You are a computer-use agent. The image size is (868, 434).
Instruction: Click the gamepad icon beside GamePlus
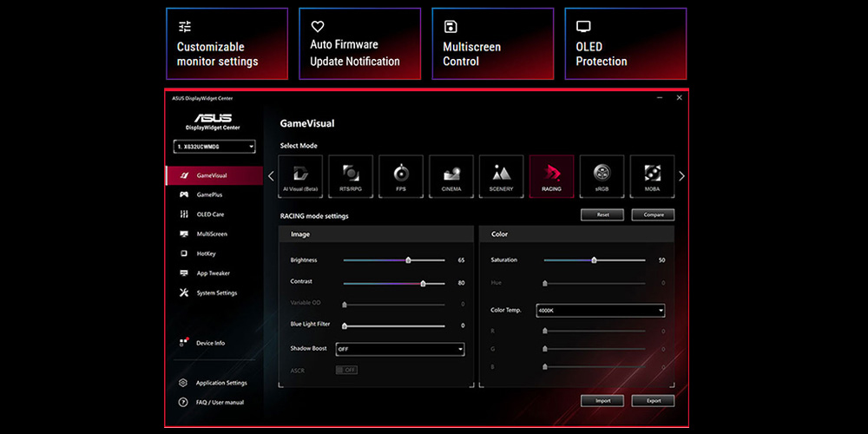click(x=184, y=194)
